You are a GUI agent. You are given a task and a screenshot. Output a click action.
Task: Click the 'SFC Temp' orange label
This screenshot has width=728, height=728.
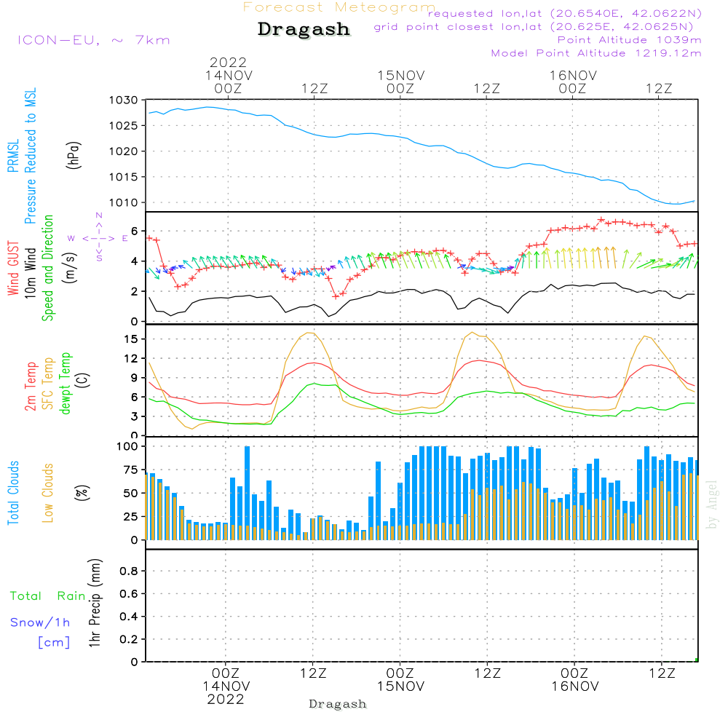point(47,384)
